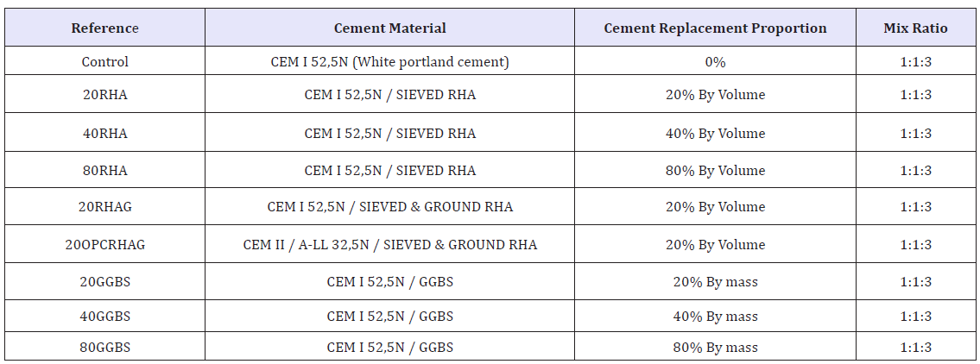Screen dimensions: 980x364
Task: Click the 0% replacement proportion cell
Action: coord(715,62)
